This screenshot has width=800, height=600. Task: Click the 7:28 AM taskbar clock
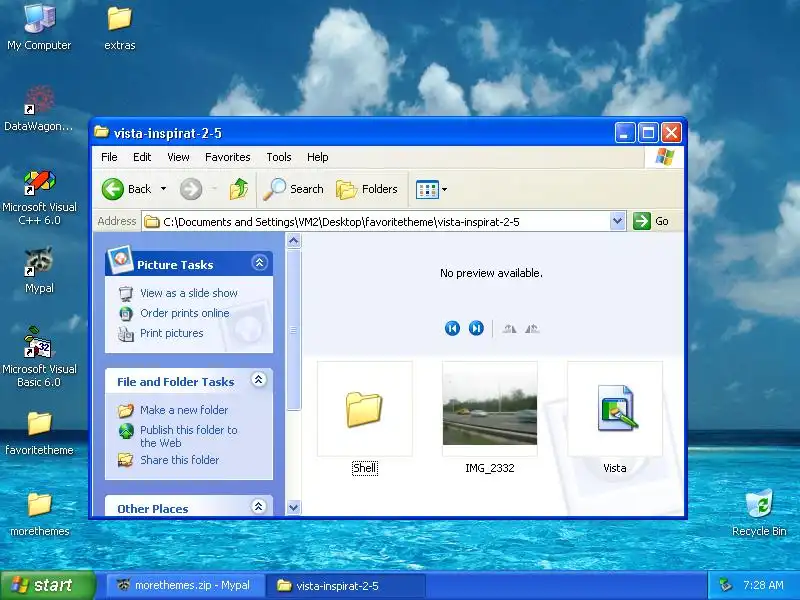763,585
